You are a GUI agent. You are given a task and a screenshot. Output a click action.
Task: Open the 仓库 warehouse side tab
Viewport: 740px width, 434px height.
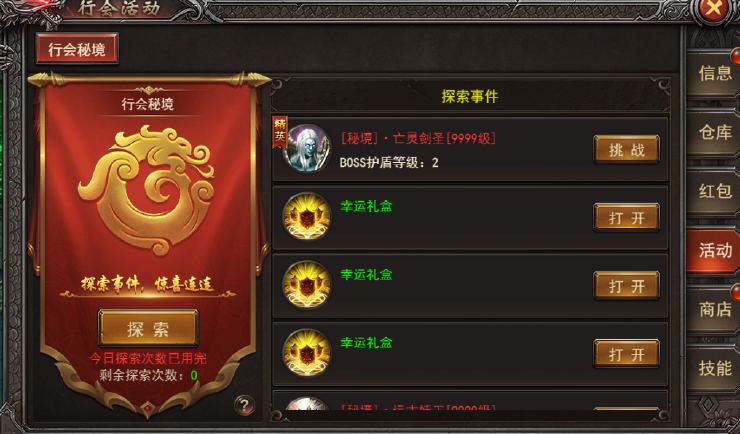pos(715,132)
